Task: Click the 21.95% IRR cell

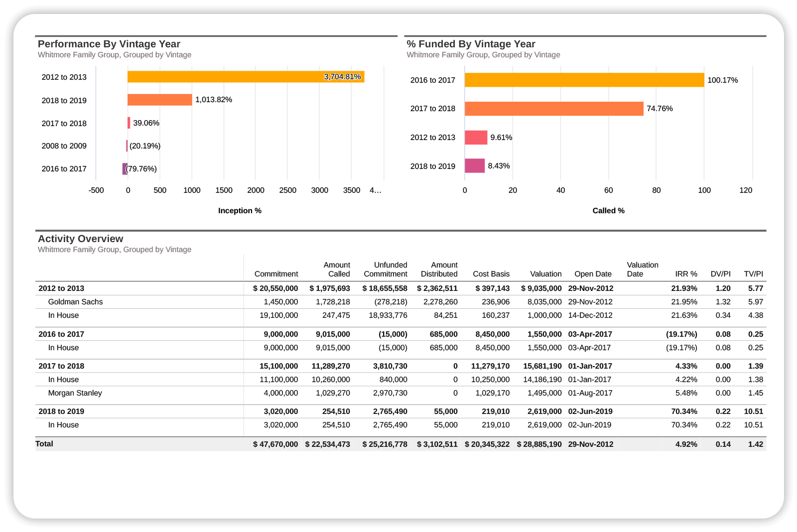Action: click(684, 302)
